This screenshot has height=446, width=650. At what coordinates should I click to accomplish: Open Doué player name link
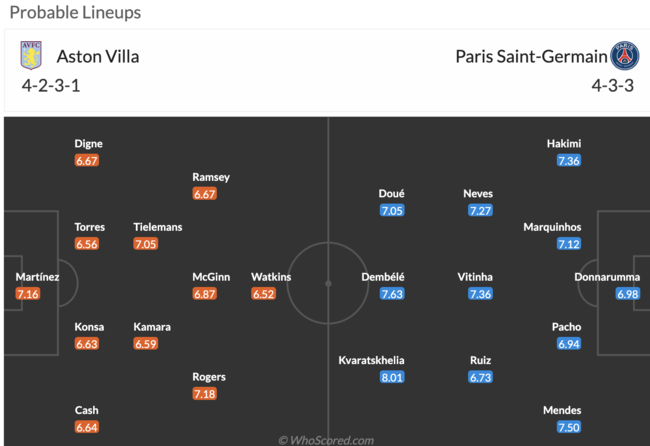pyautogui.click(x=391, y=194)
